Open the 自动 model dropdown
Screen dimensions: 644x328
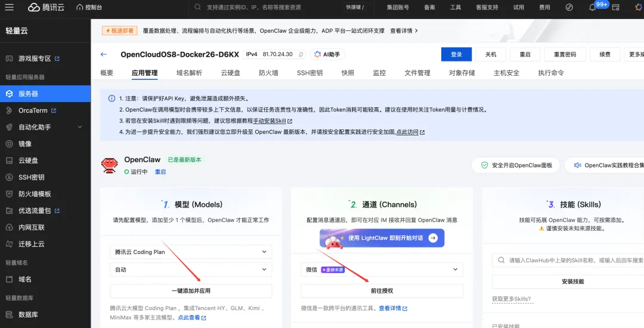pos(191,270)
